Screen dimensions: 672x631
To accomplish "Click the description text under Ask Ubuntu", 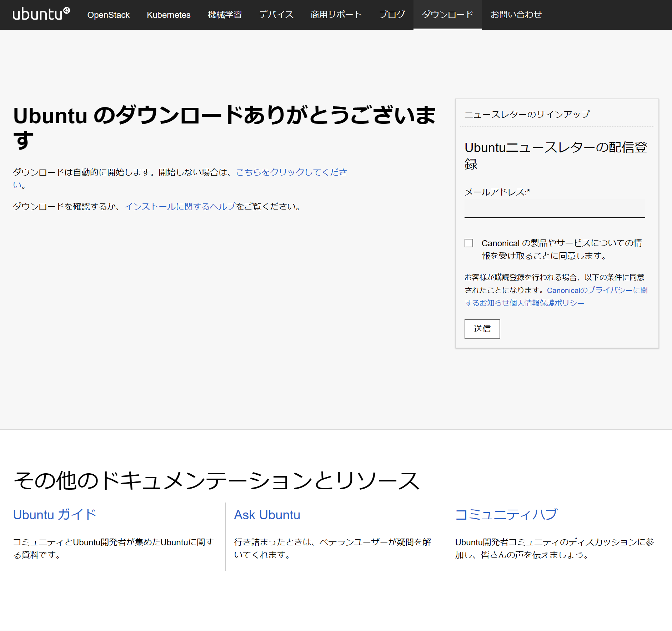I will pyautogui.click(x=332, y=549).
